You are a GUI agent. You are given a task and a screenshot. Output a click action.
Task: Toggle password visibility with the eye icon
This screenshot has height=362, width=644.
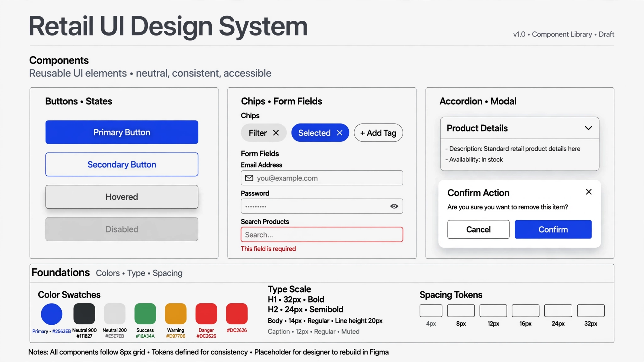(394, 206)
